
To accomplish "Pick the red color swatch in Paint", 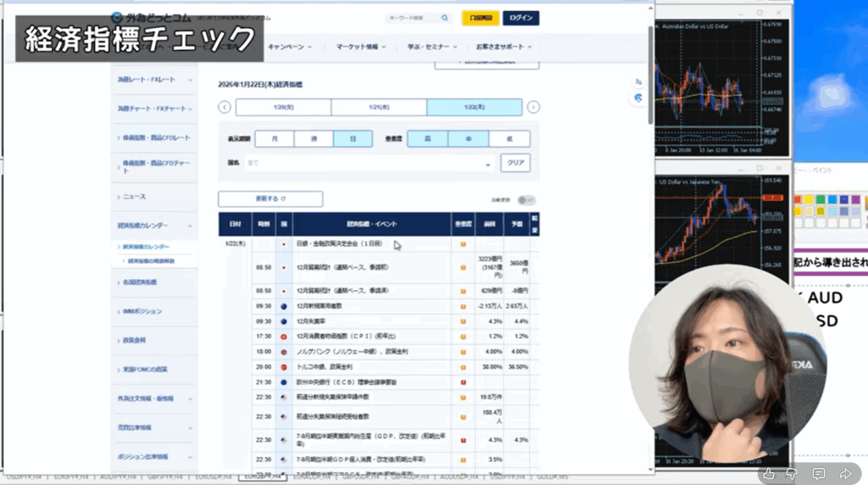I will (x=798, y=200).
